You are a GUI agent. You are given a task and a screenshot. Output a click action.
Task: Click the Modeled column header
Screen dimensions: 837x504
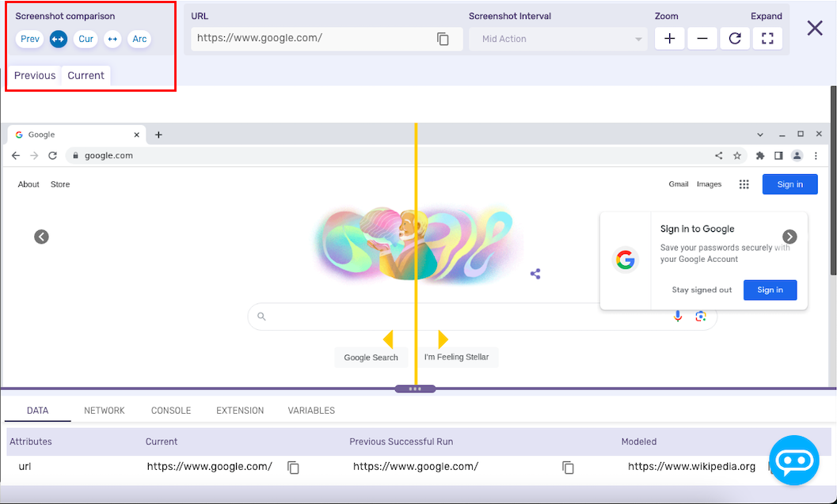point(639,441)
